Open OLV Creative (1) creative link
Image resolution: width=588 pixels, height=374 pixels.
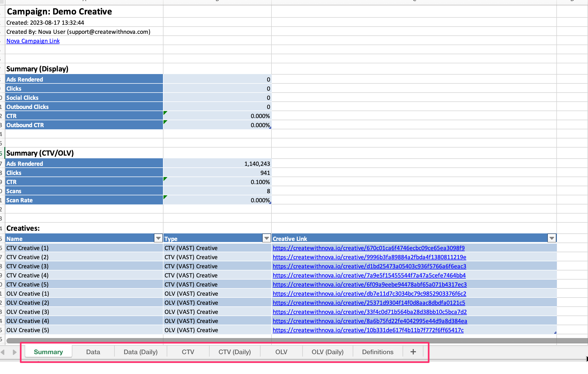pos(369,294)
